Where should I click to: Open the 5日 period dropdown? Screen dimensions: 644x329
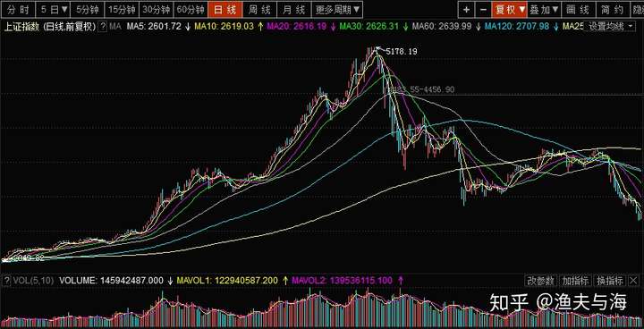point(53,9)
